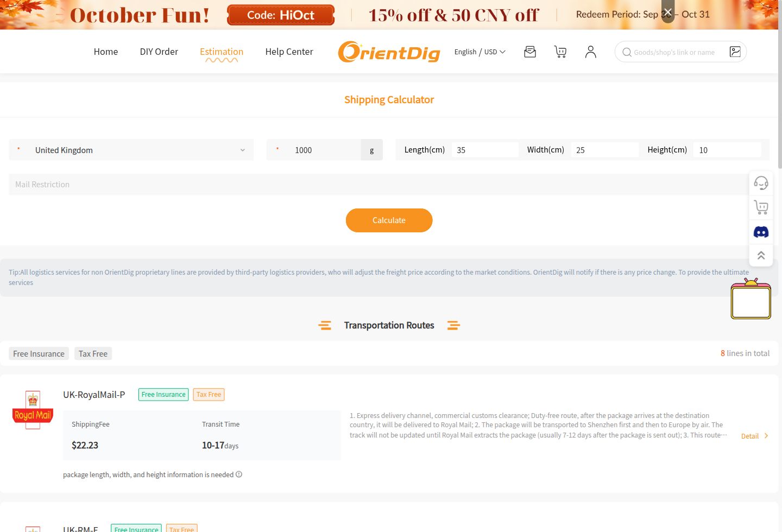Viewport: 782px width, 532px height.
Task: Click the 8 lines in total text
Action: click(745, 353)
